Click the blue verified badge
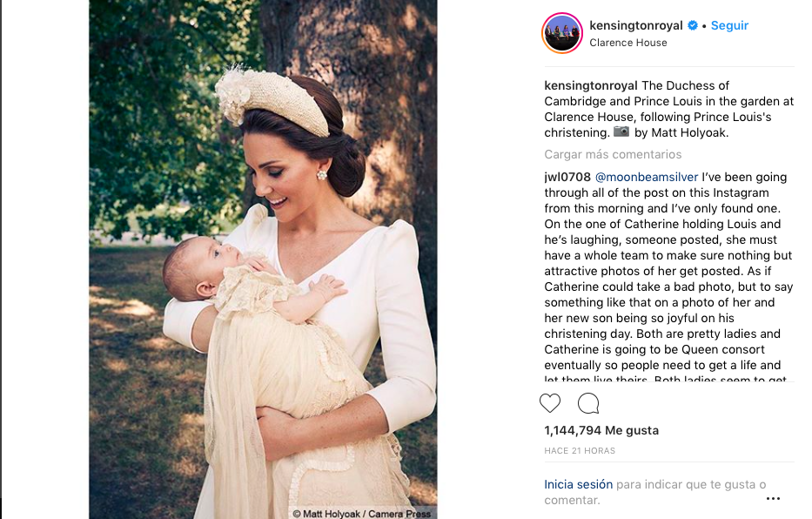The image size is (812, 519). click(x=693, y=26)
